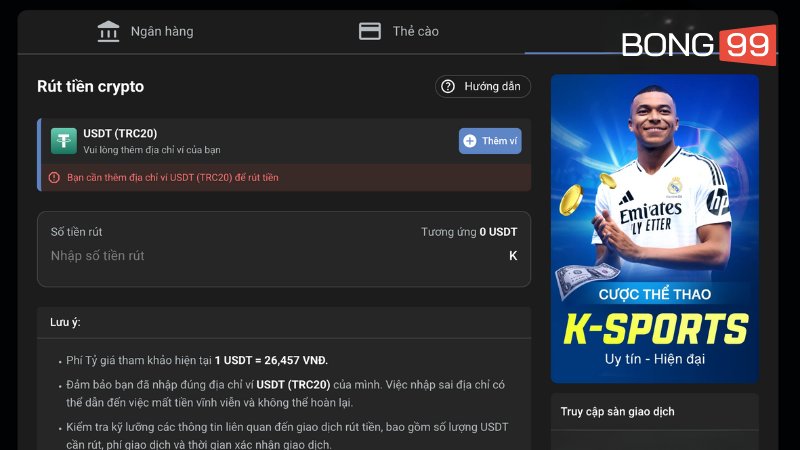Screen dimensions: 800x450
Task: Click the BONG99 logo
Action: click(697, 44)
